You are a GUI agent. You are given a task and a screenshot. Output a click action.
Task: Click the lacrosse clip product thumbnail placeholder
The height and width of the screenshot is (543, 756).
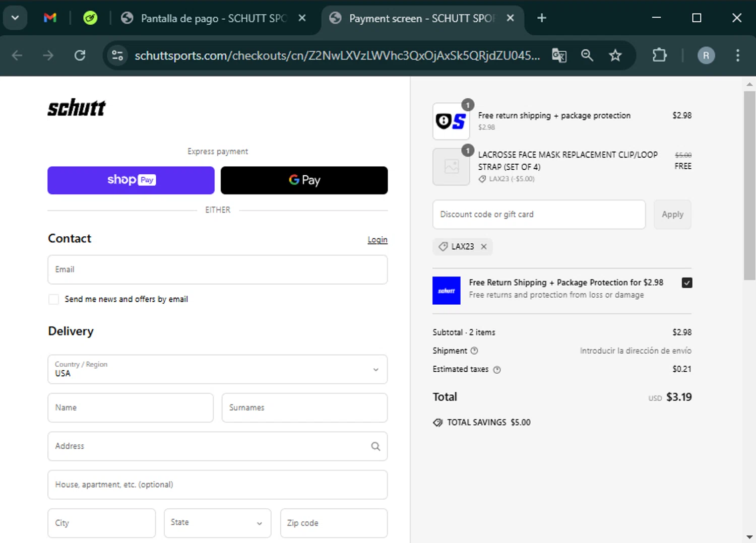pyautogui.click(x=451, y=167)
